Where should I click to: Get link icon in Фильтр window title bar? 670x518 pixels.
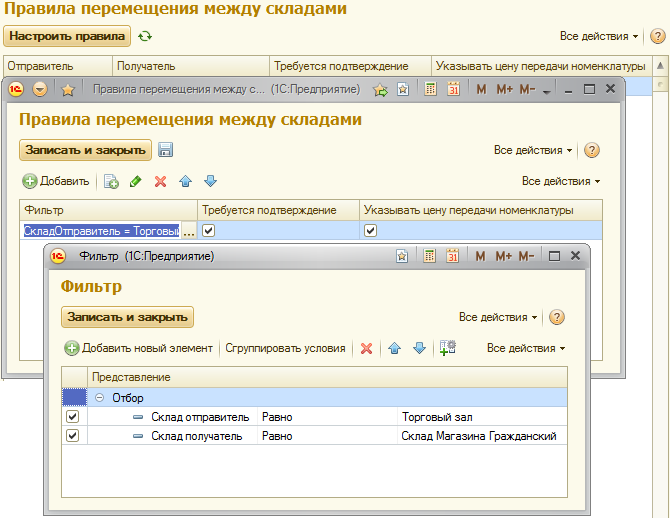[x=402, y=256]
